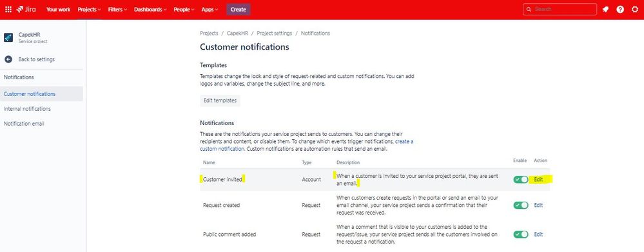
Task: Open the Dashboards dropdown menu
Action: click(x=150, y=10)
